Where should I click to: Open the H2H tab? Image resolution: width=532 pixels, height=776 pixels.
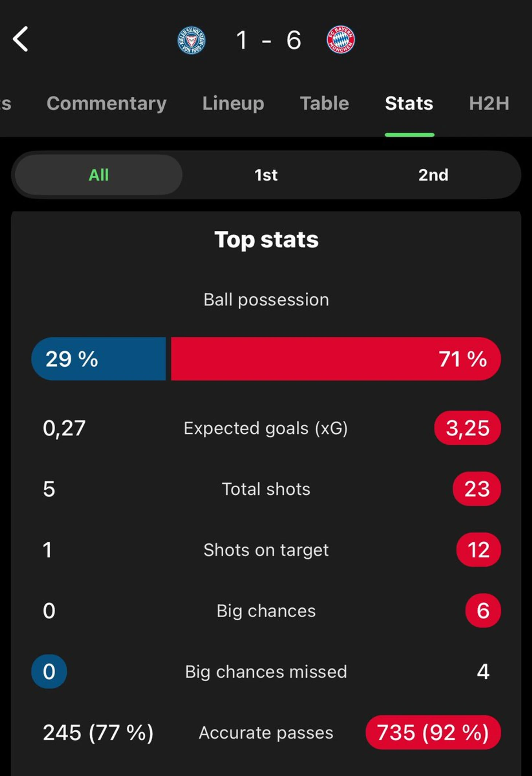(489, 103)
